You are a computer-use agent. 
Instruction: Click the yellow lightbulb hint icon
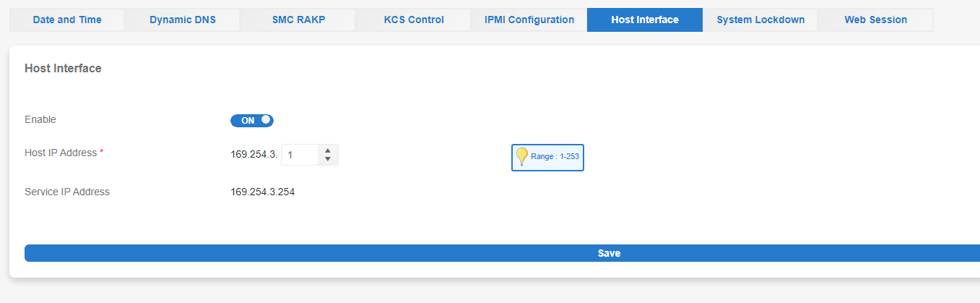point(521,156)
